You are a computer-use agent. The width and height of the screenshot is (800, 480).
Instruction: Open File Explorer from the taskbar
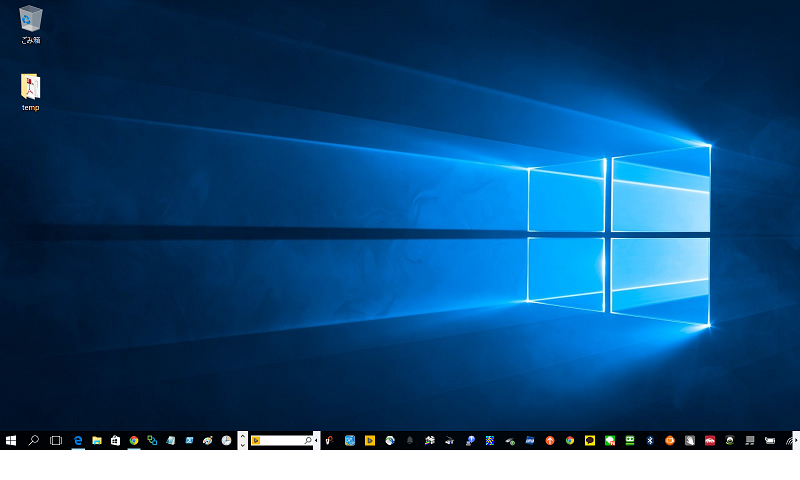click(96, 440)
